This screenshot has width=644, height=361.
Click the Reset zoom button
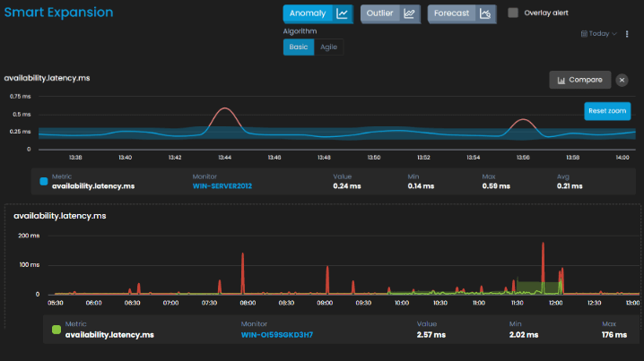pos(606,111)
